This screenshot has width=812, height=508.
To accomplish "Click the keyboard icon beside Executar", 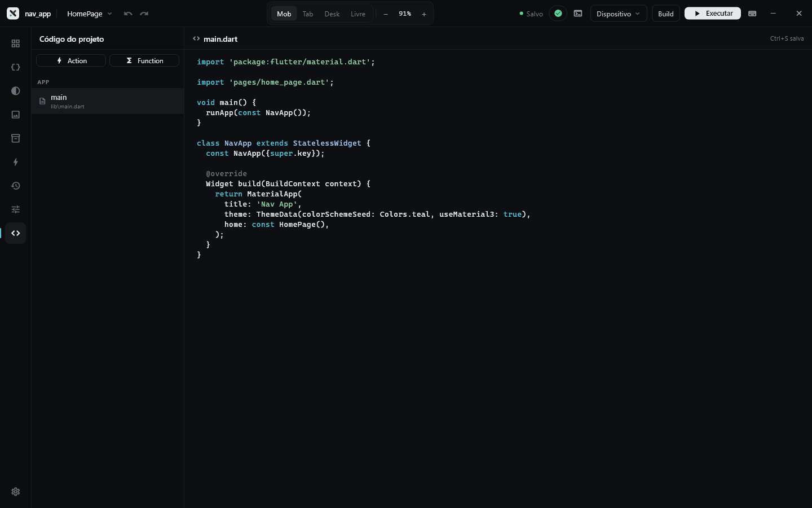I will 752,14.
